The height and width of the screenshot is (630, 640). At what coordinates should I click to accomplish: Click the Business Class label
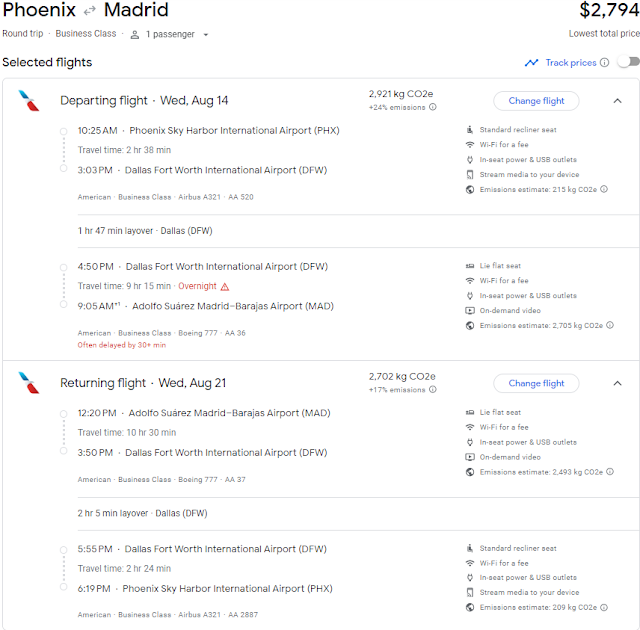coord(87,34)
